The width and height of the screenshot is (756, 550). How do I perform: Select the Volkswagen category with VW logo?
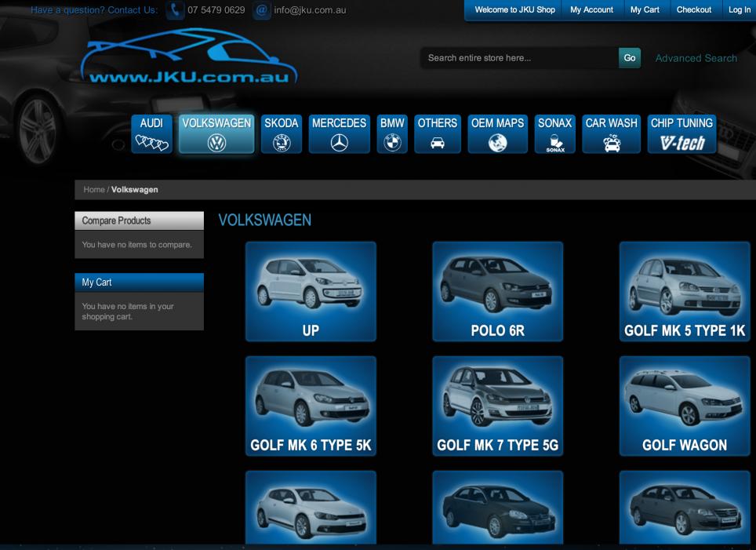(x=216, y=134)
